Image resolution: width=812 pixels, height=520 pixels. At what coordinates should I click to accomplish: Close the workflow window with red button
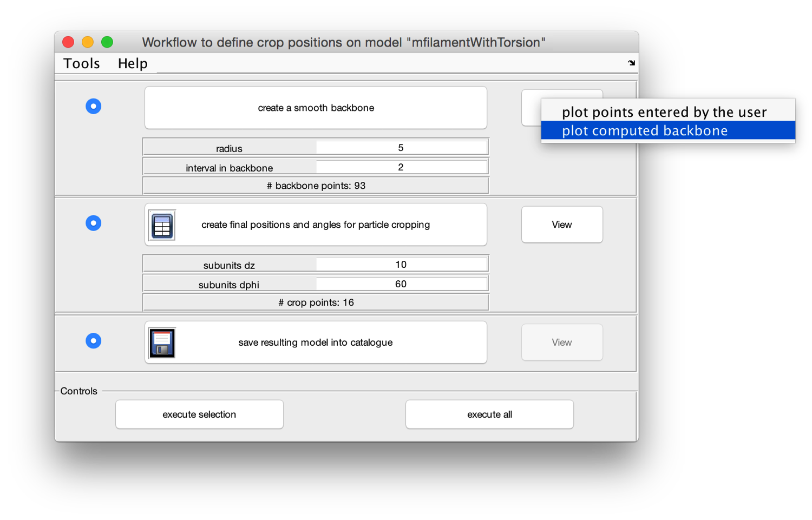68,42
